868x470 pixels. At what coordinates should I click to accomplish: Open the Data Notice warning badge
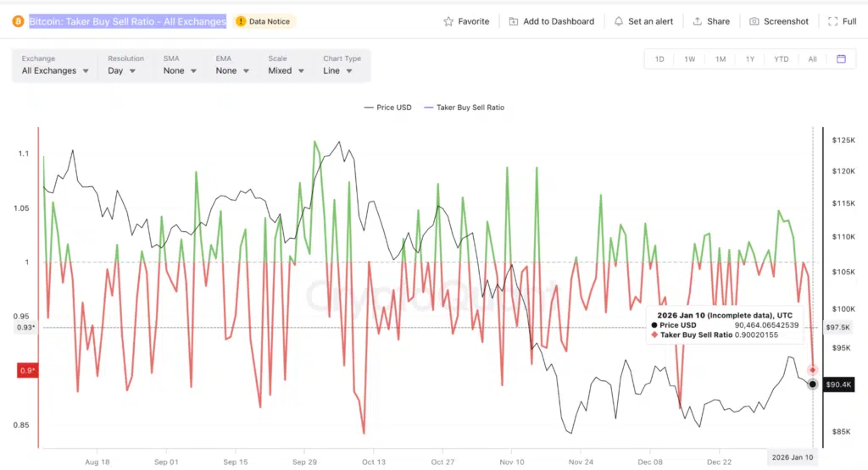[x=264, y=21]
